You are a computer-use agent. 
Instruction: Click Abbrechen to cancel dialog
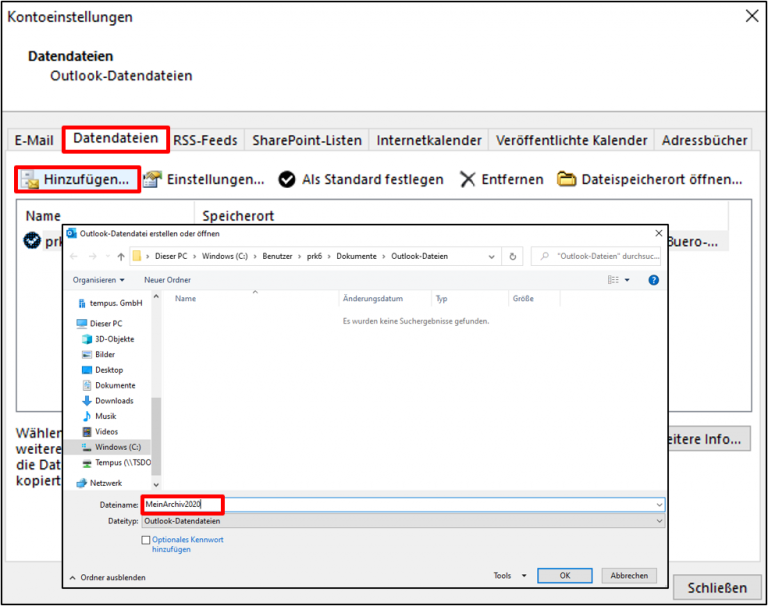click(629, 576)
